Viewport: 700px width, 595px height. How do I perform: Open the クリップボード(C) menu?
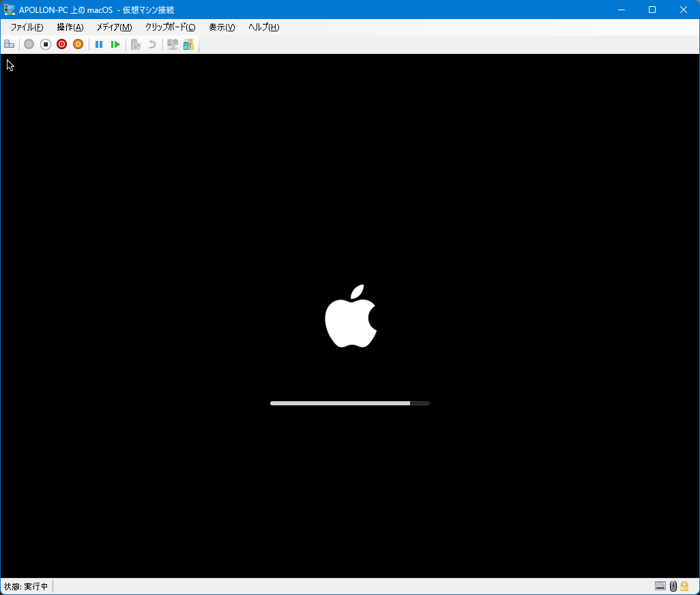[170, 27]
